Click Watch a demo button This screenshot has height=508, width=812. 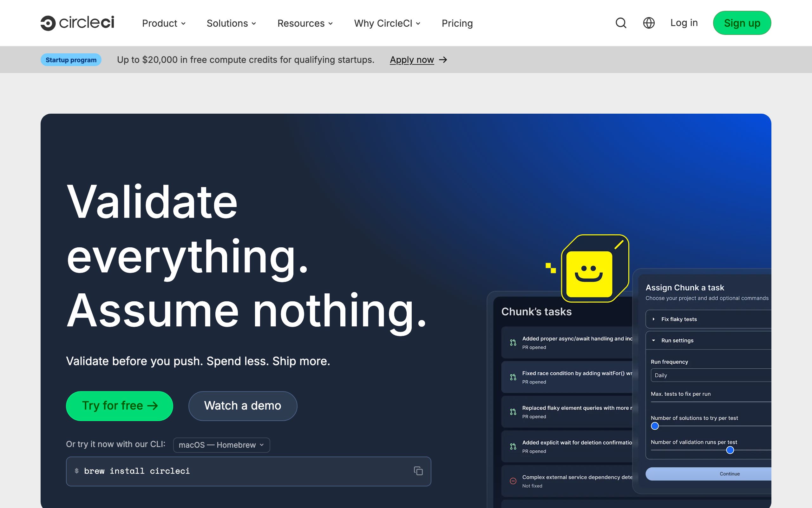(x=243, y=406)
